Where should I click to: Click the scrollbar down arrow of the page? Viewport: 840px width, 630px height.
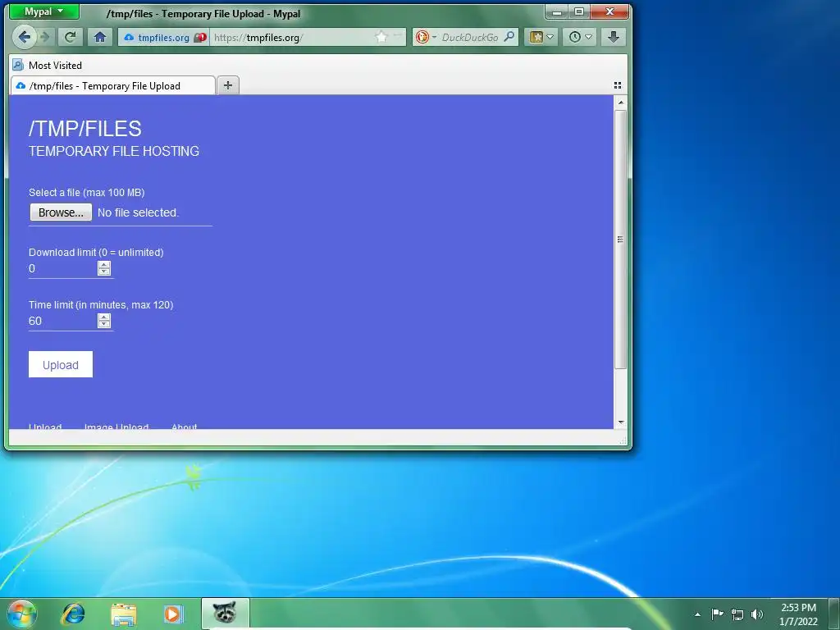[620, 422]
